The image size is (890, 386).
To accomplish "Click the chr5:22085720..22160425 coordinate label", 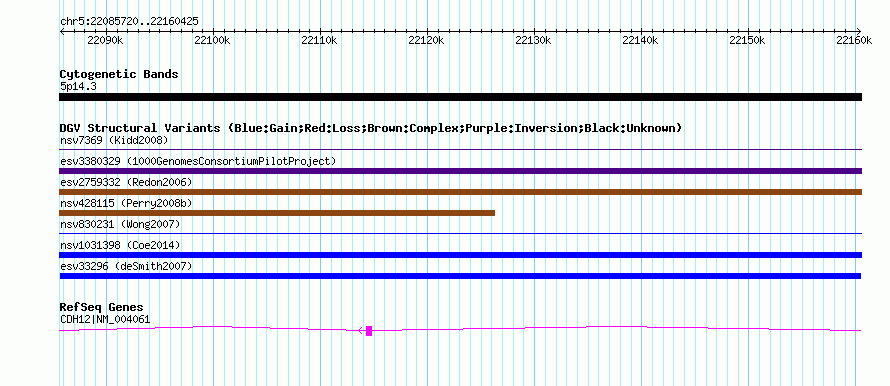I will (x=129, y=21).
